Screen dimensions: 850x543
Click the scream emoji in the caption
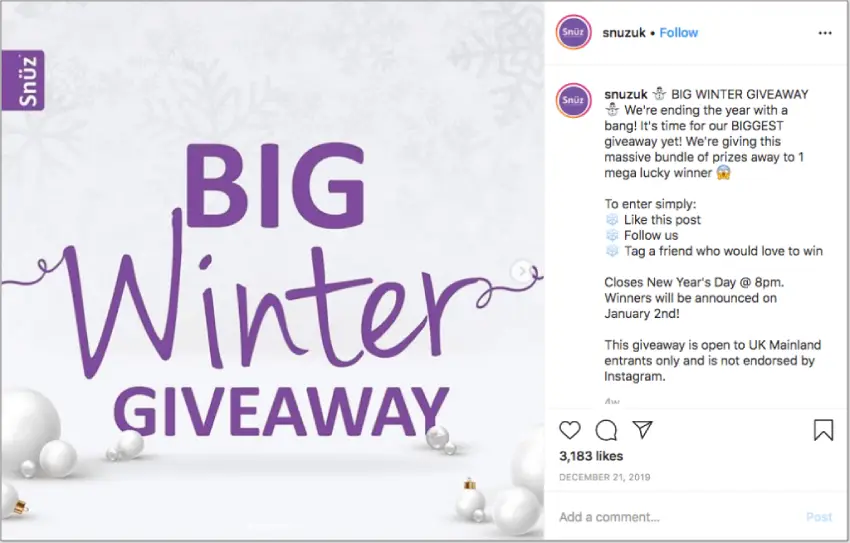(724, 173)
